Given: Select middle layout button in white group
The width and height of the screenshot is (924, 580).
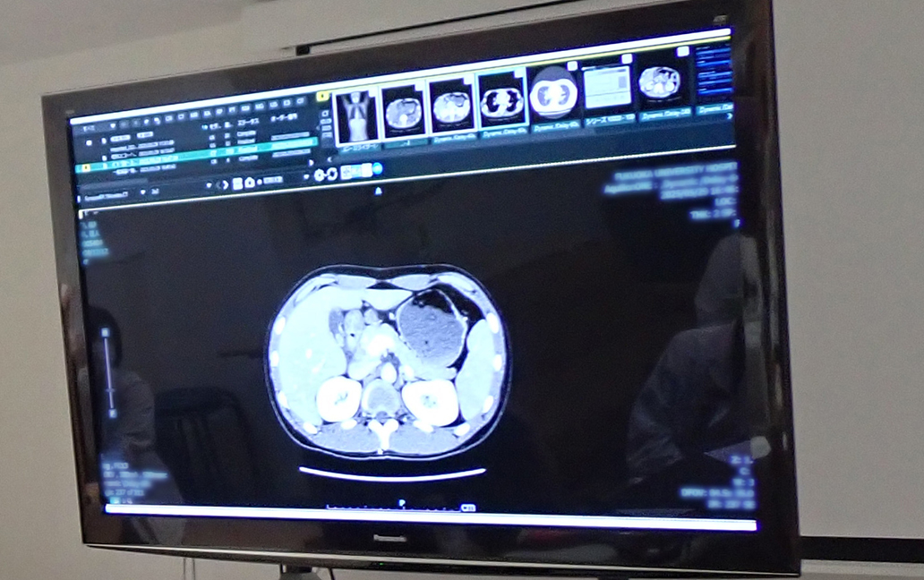Looking at the screenshot, I should click(357, 170).
